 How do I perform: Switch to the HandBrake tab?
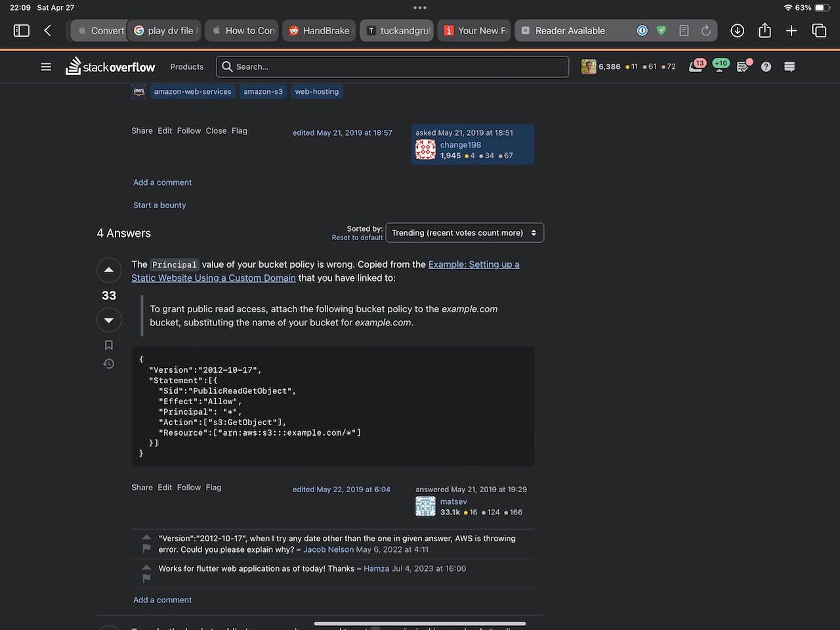pyautogui.click(x=320, y=31)
